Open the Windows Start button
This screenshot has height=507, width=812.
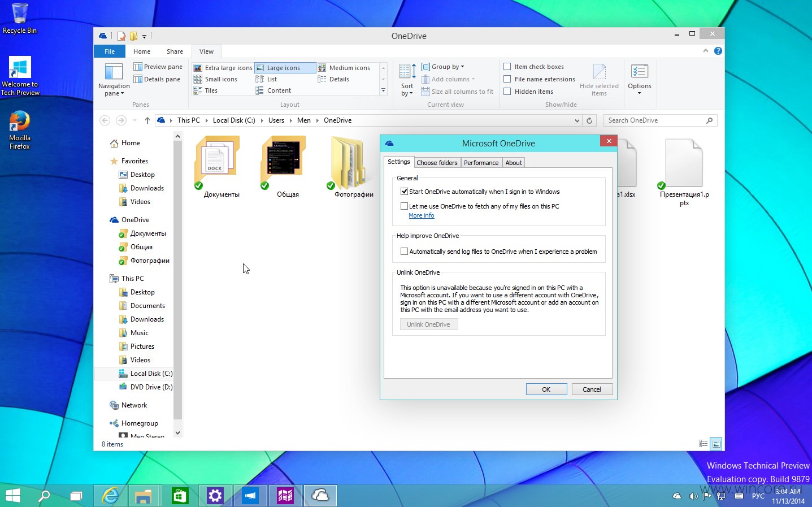click(x=12, y=496)
